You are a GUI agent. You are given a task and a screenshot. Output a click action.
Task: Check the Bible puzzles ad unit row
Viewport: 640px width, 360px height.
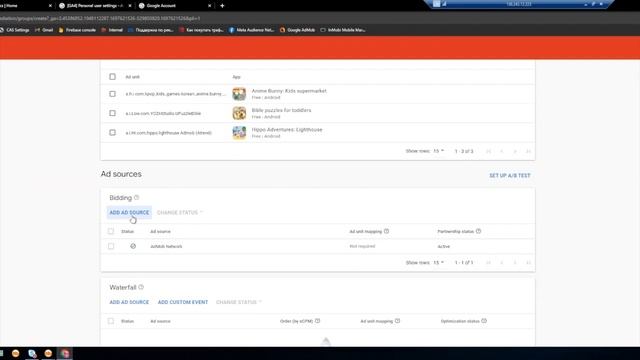click(x=112, y=113)
